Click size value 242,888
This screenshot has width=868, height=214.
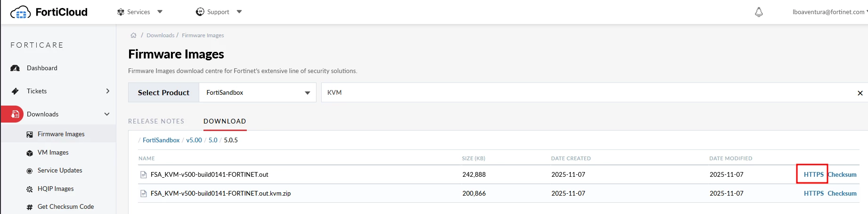click(474, 174)
